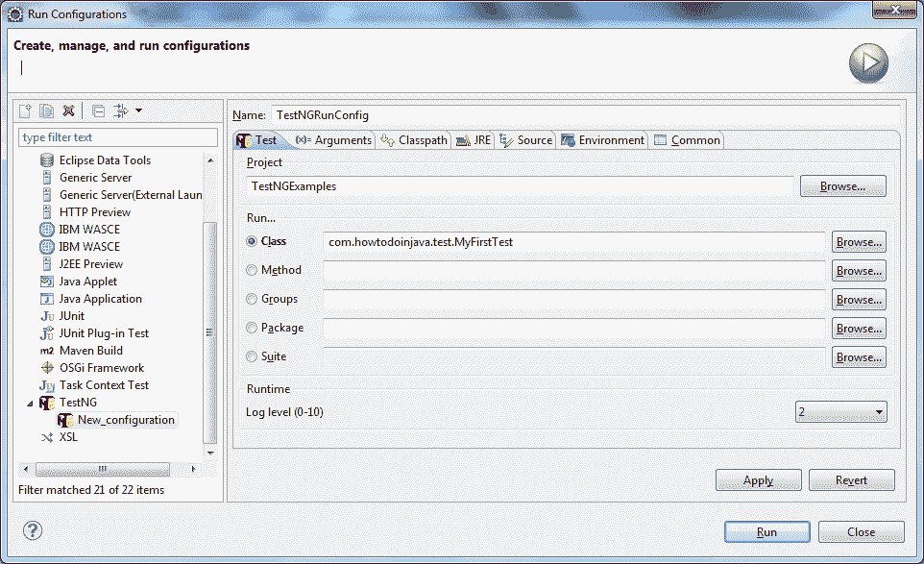Click the JUnit Plug-in Test icon
Image resolution: width=924 pixels, height=564 pixels.
pyautogui.click(x=47, y=333)
